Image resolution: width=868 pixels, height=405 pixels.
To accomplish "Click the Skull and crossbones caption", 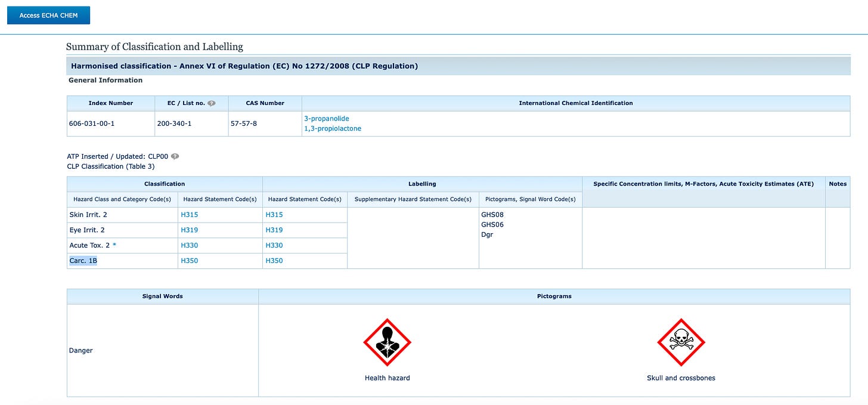I will pyautogui.click(x=681, y=378).
